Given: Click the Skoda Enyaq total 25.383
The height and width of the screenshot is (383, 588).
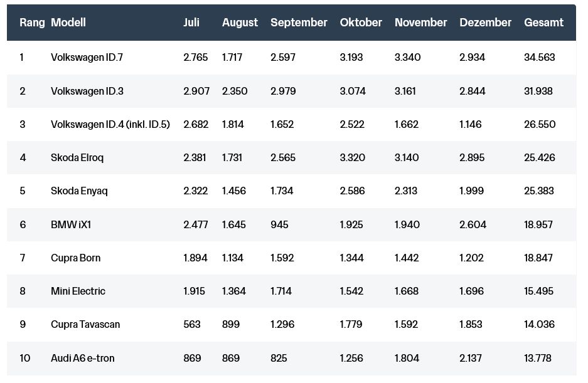Looking at the screenshot, I should (539, 191).
